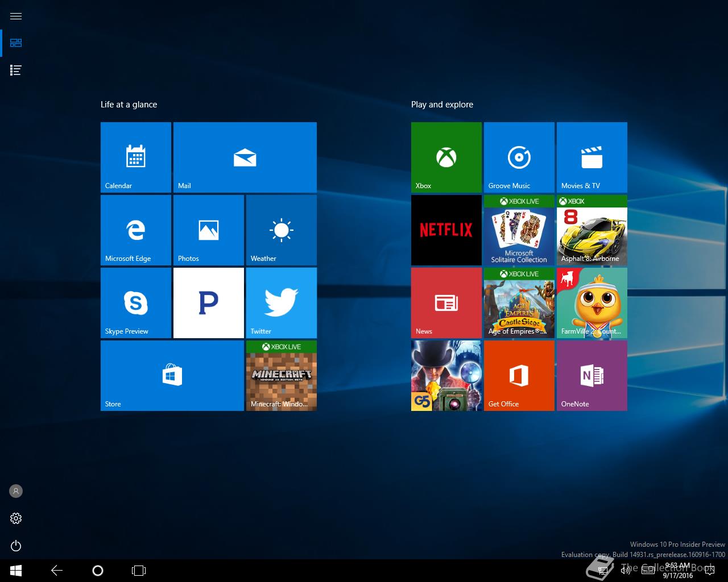Open the Groove Music tile
Viewport: 728px width, 582px height.
pos(519,157)
